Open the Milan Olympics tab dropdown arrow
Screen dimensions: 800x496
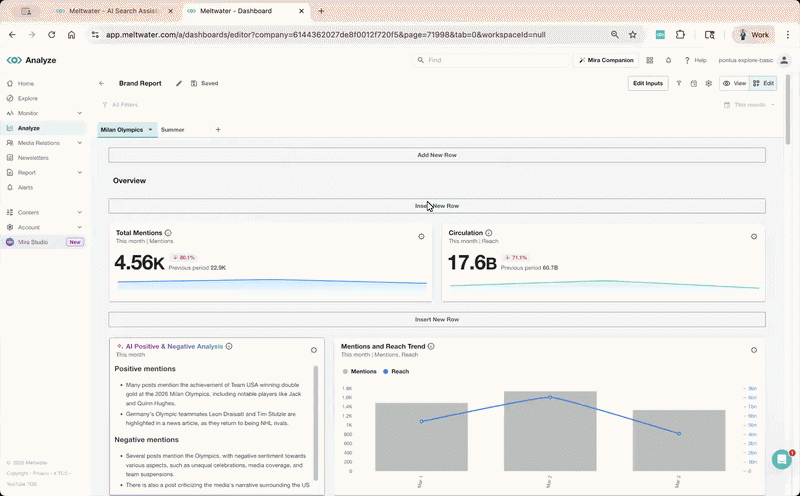[151, 130]
